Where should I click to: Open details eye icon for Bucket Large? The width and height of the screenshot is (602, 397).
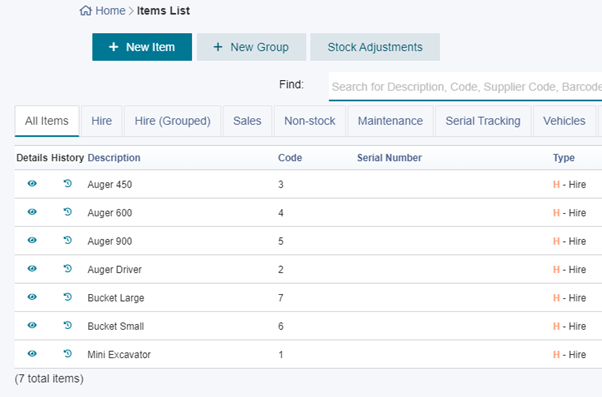pos(32,297)
